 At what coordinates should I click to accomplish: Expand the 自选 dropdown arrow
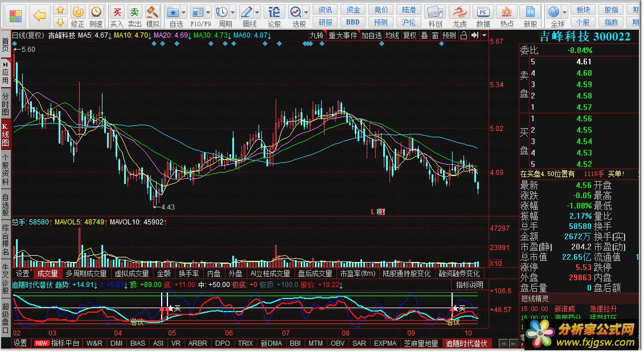pos(183,13)
